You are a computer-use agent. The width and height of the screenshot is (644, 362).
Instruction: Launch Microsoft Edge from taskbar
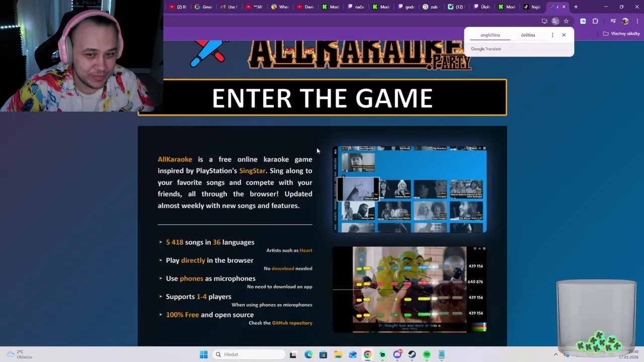click(308, 354)
